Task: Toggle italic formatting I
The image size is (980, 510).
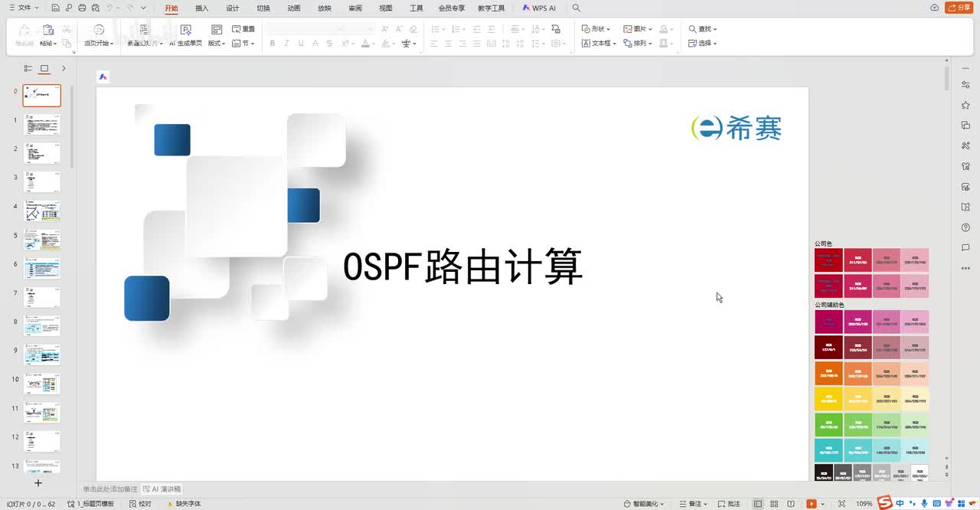Action: [x=287, y=44]
